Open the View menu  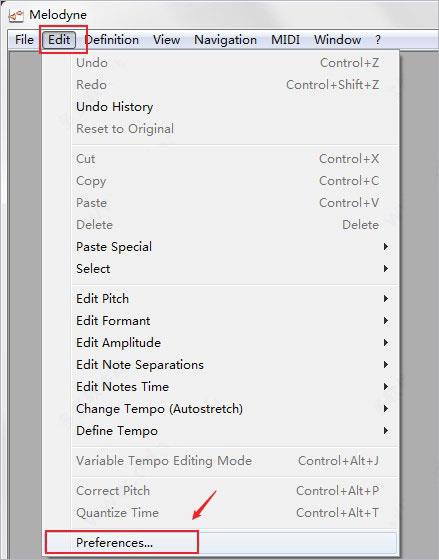(166, 40)
